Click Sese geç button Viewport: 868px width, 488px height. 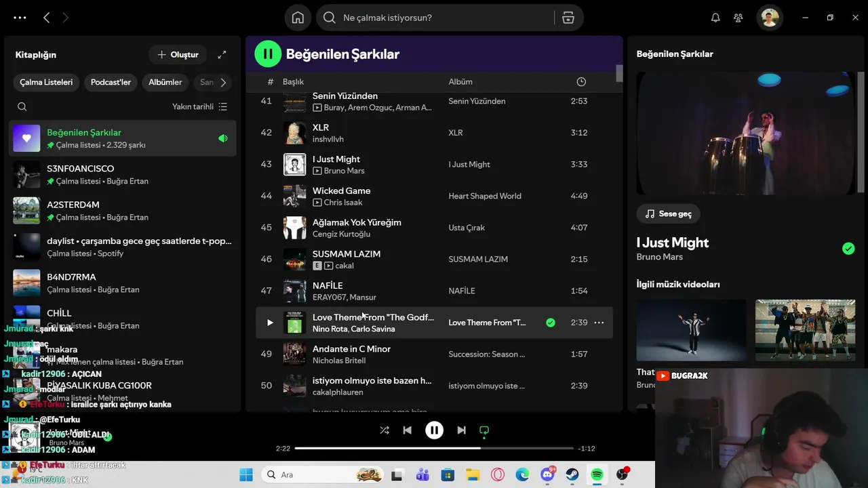(668, 213)
